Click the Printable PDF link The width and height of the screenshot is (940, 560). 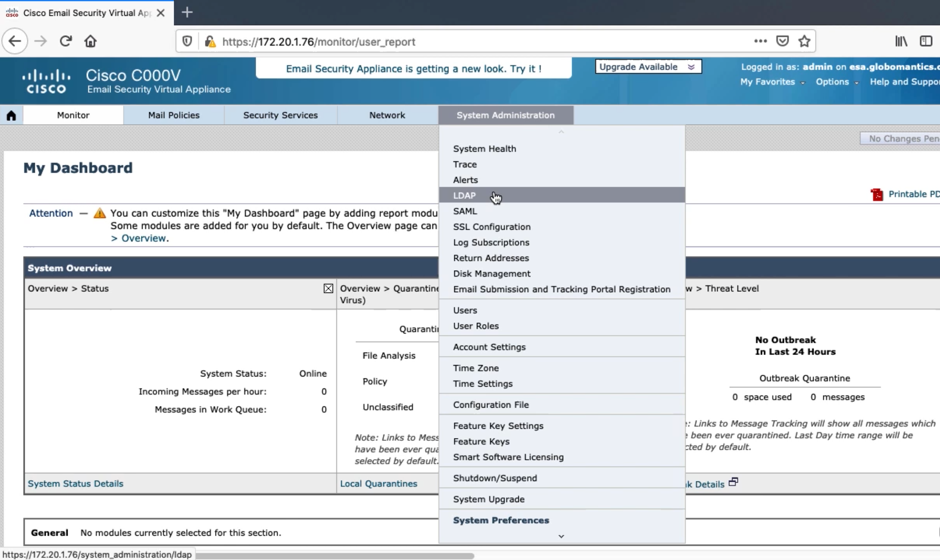pyautogui.click(x=914, y=194)
